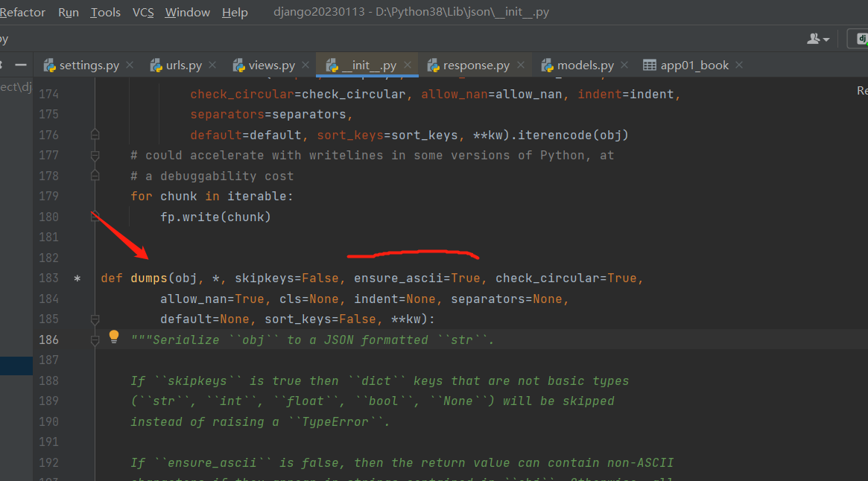Click the iterencode(obj) call on line 176
Image resolution: width=868 pixels, height=481 pixels.
573,135
